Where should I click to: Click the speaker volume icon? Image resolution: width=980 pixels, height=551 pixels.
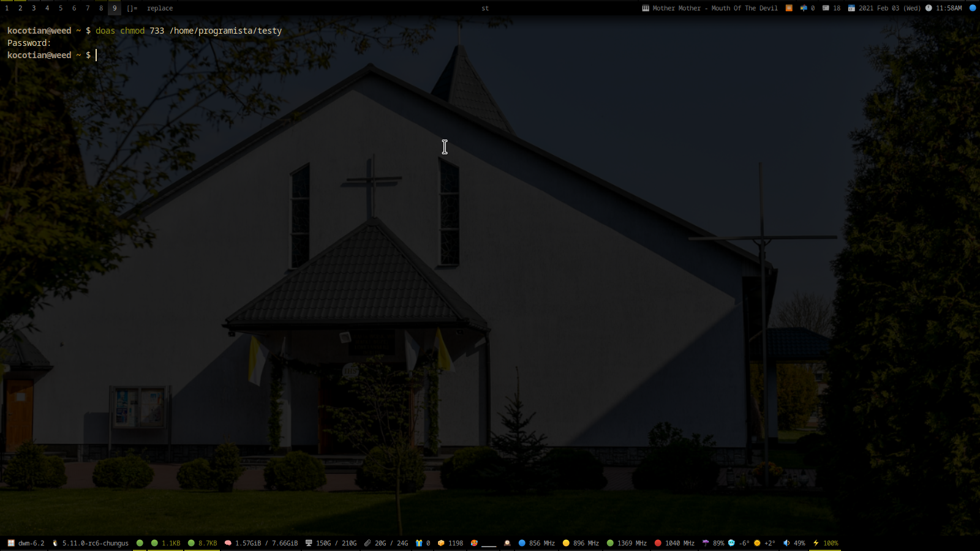786,543
